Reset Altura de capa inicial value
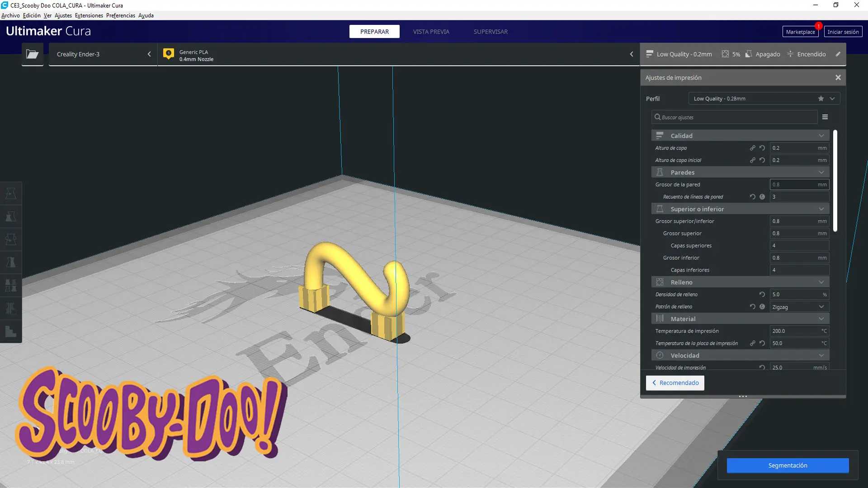The image size is (868, 488). (x=762, y=160)
